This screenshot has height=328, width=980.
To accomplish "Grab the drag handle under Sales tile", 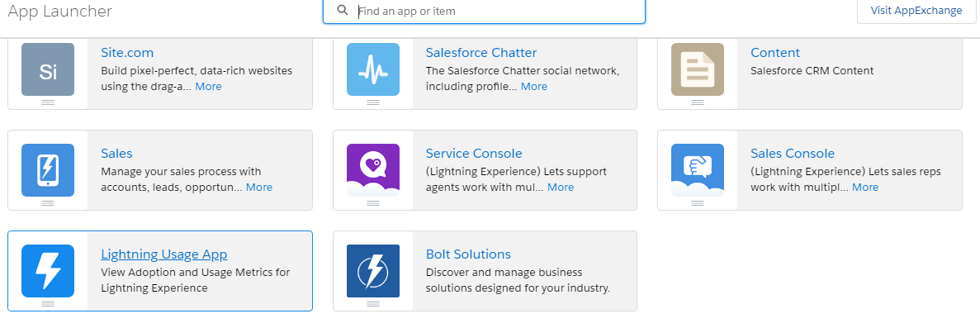I will 48,202.
